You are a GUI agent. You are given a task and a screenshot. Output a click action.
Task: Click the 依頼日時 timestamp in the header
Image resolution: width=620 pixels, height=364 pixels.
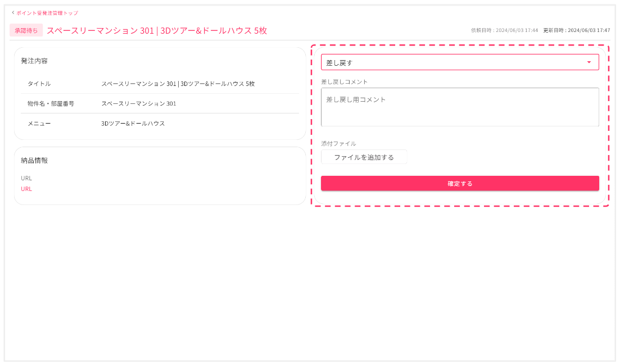(504, 30)
